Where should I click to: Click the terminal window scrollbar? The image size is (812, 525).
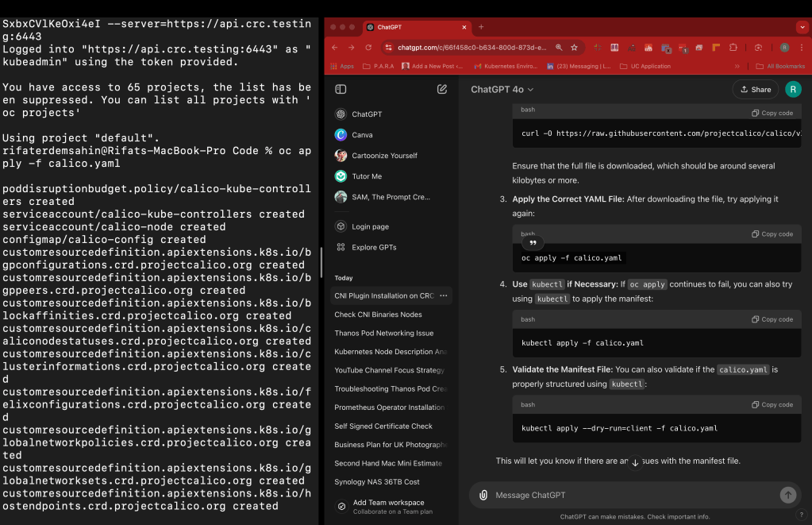click(321, 262)
